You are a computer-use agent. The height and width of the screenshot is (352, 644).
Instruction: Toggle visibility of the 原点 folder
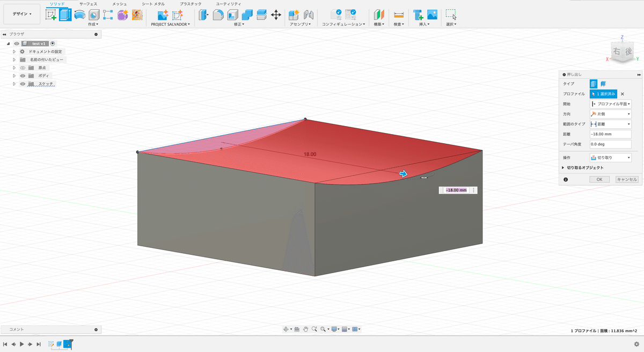(x=23, y=68)
